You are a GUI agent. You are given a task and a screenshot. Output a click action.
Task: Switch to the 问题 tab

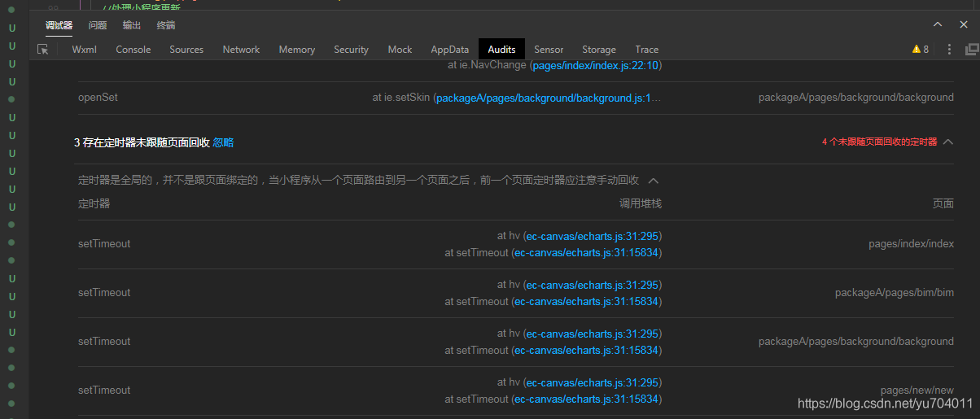(97, 25)
